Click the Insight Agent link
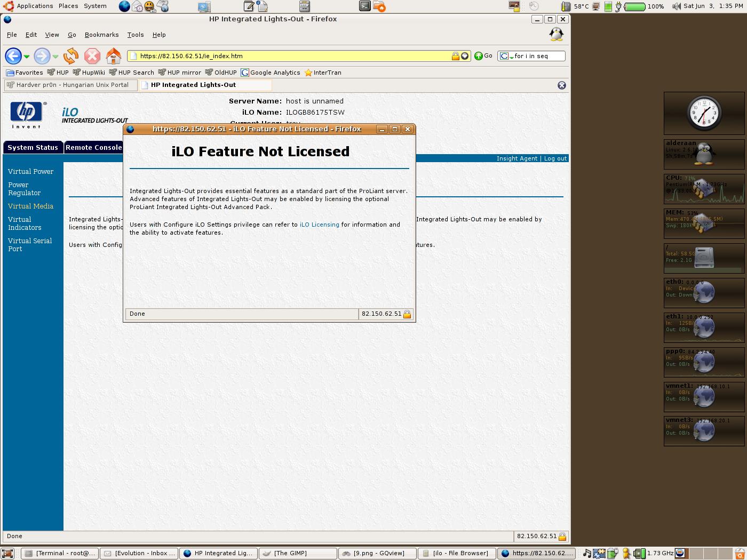 point(517,158)
